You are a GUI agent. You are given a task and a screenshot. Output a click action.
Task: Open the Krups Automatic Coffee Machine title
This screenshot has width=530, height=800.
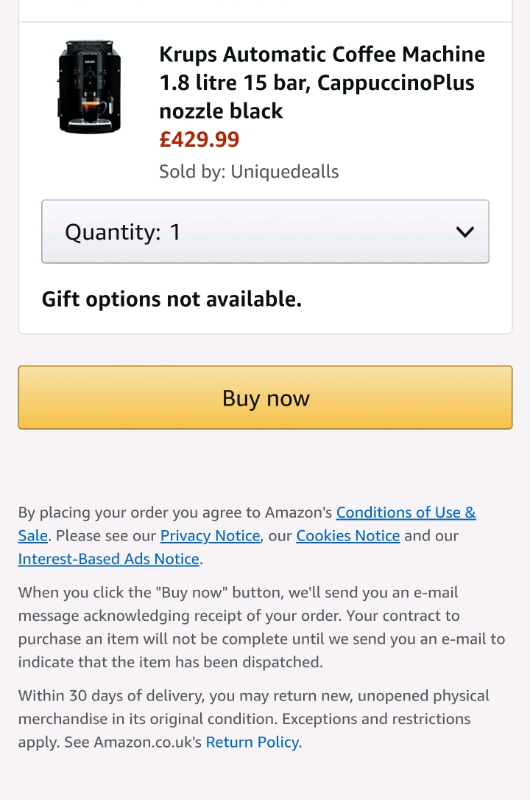click(322, 83)
